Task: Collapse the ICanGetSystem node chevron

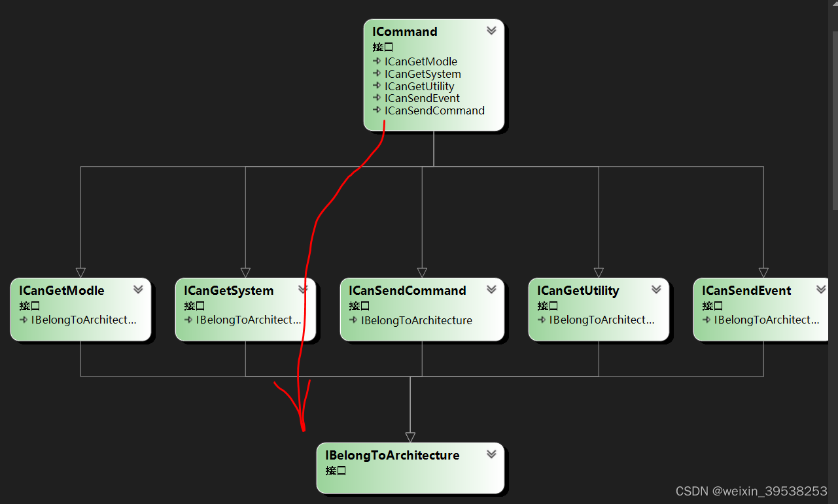Action: [303, 289]
